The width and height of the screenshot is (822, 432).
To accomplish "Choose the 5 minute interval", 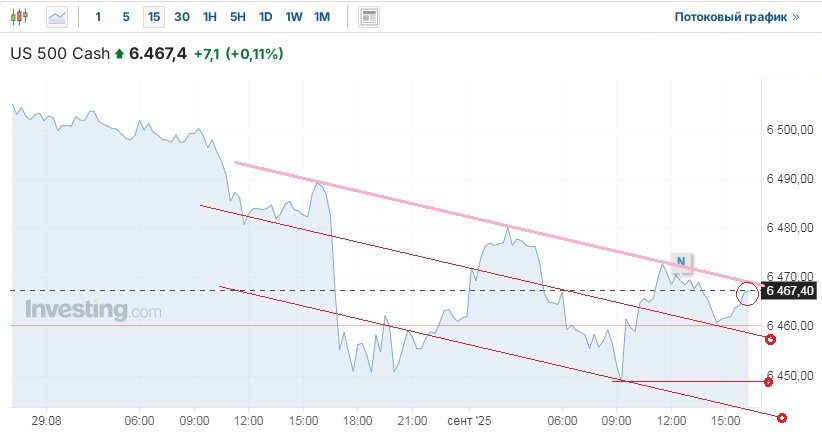I will [125, 17].
